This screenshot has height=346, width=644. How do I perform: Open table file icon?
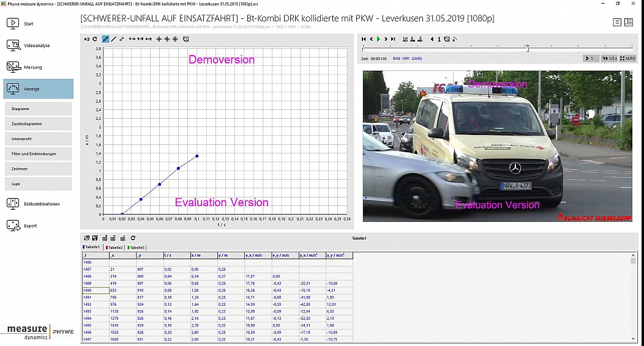click(x=87, y=238)
